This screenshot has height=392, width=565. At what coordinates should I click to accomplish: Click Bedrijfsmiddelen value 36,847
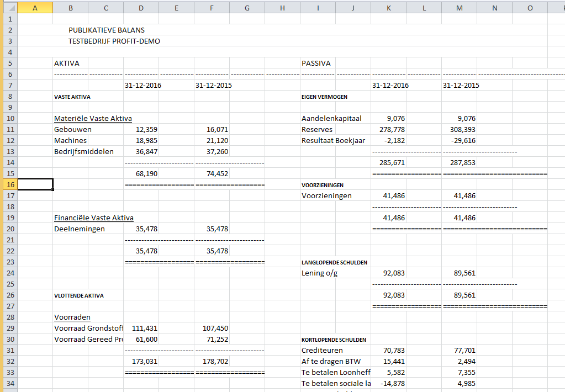point(147,152)
